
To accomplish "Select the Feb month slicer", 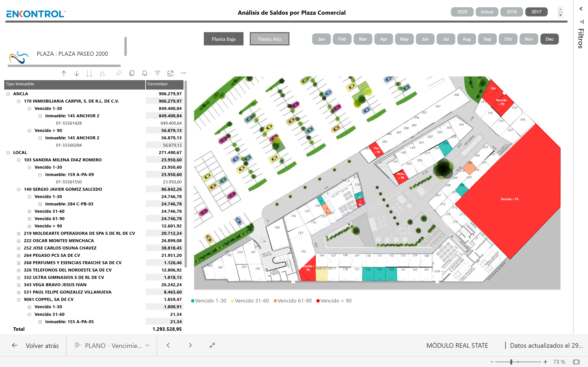I will click(342, 39).
